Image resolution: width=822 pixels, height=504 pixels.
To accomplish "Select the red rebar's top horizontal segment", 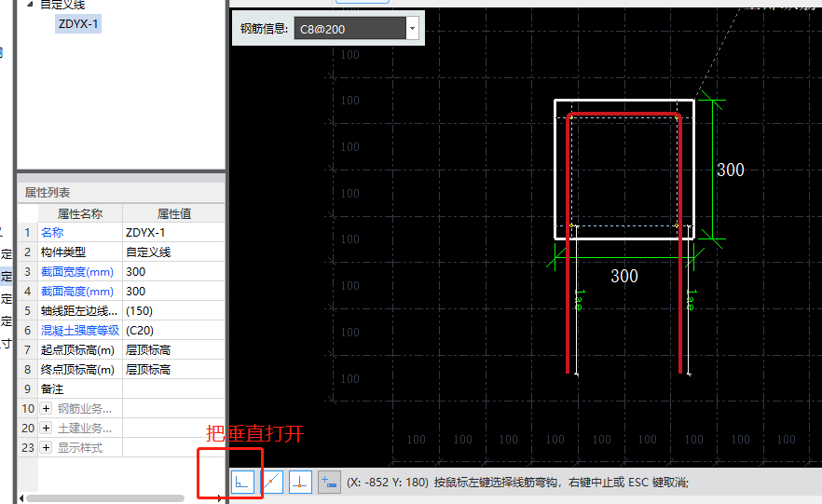I will pyautogui.click(x=623, y=114).
